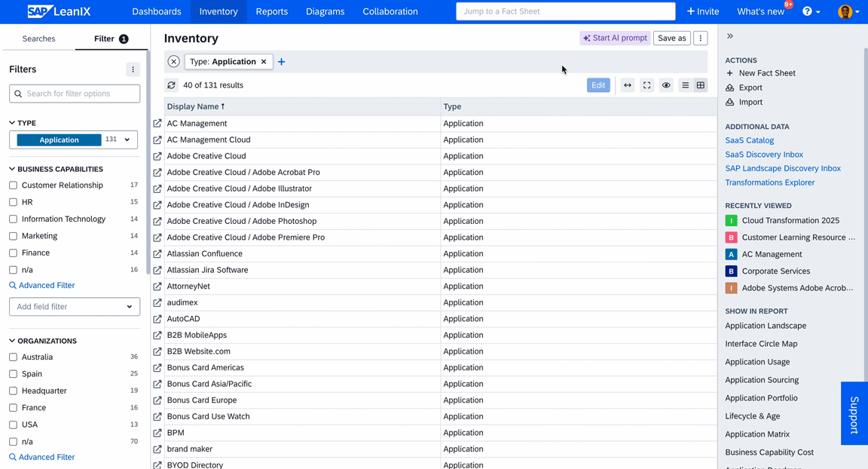868x469 pixels.
Task: Click the Invite button
Action: 703,11
